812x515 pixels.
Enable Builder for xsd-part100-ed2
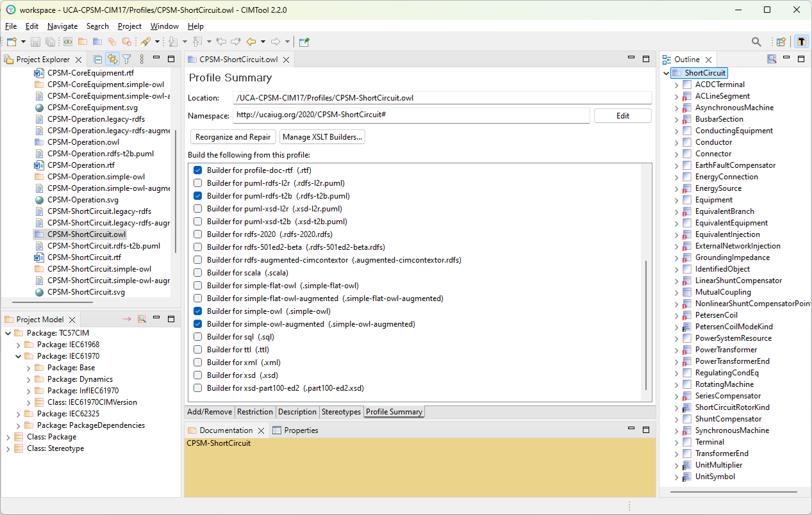pos(197,388)
